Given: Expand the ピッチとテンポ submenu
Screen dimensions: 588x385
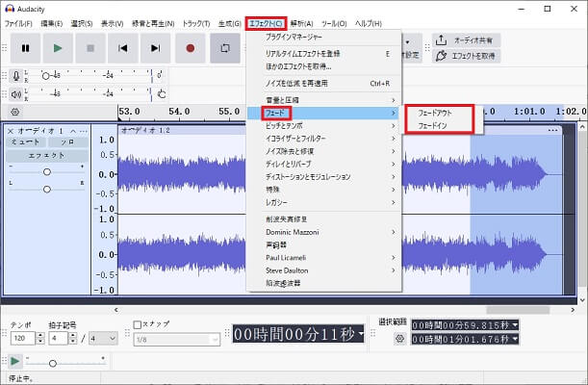Looking at the screenshot, I should coord(324,125).
